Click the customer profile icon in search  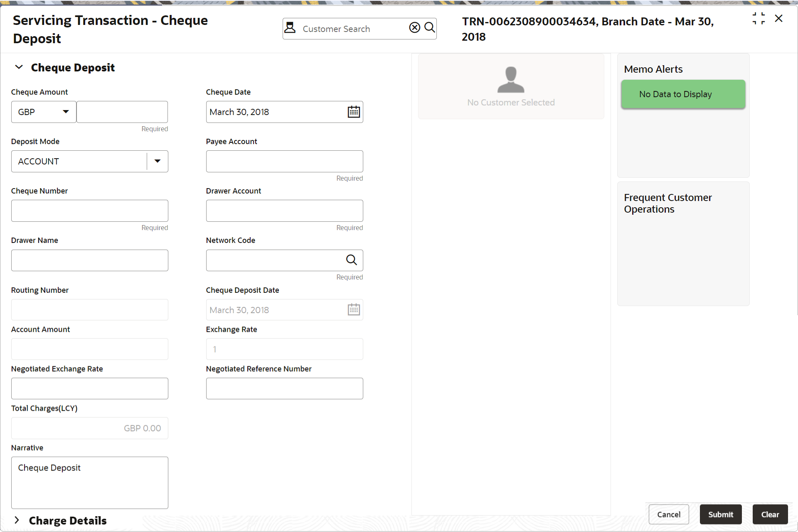click(290, 28)
